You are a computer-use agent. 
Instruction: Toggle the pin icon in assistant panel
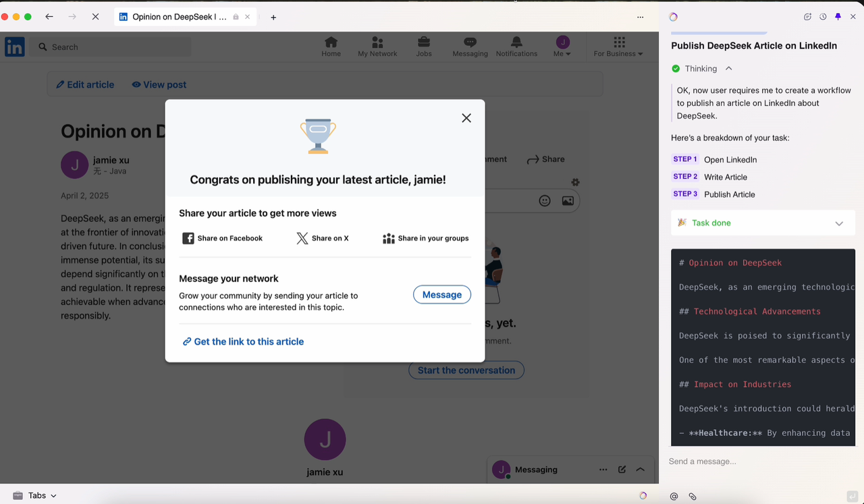838,17
